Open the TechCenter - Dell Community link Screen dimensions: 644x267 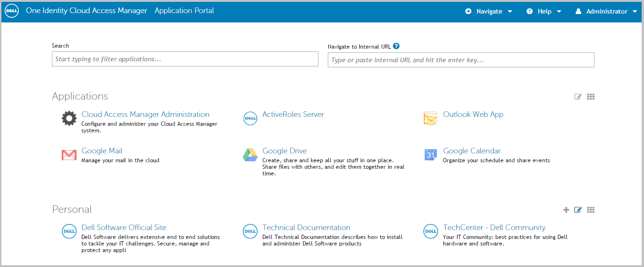[x=494, y=228]
